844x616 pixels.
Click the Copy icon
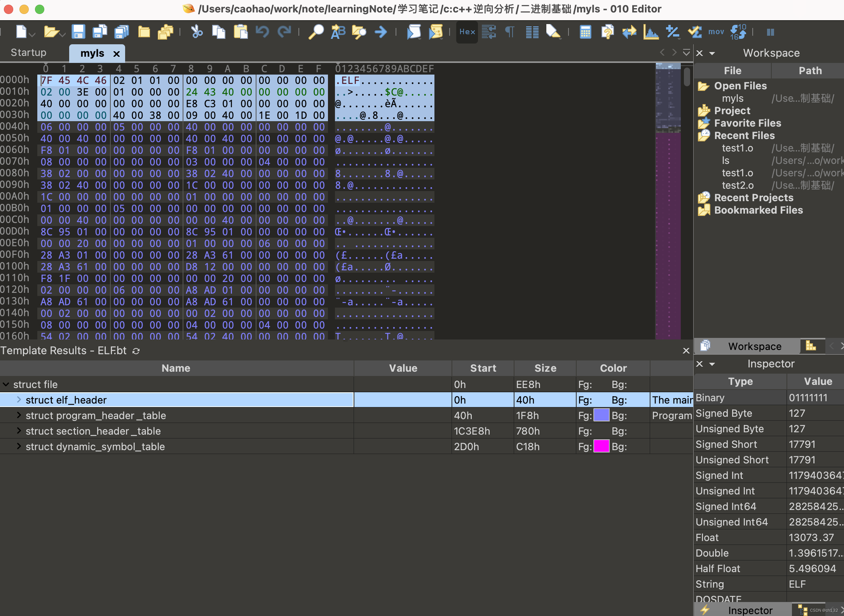tap(219, 32)
